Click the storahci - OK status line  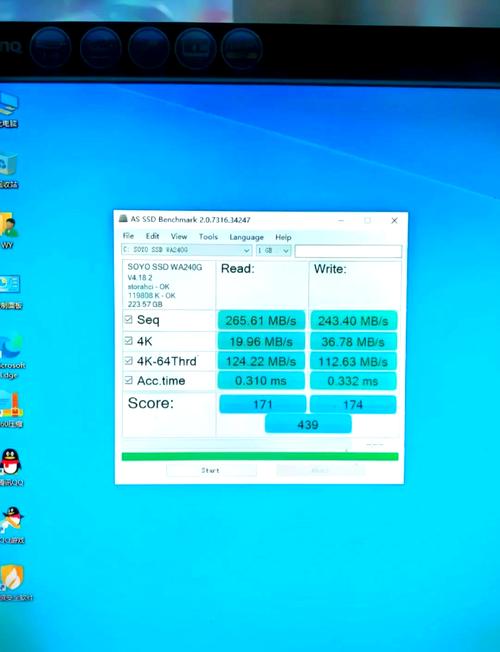tap(148, 286)
